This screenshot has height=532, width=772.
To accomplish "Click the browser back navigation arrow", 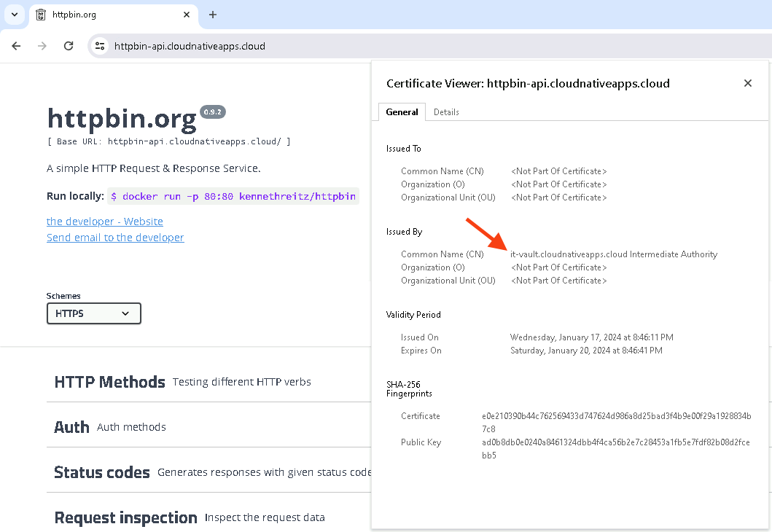I will coord(16,45).
